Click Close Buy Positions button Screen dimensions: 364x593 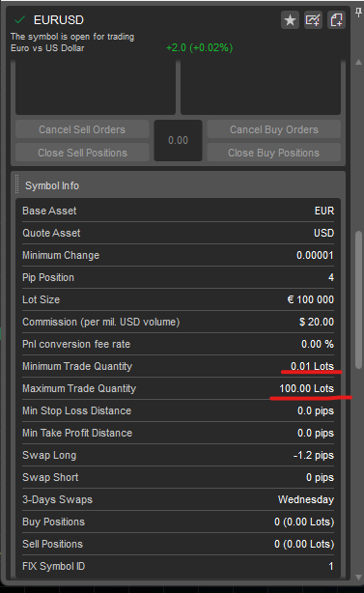click(273, 153)
